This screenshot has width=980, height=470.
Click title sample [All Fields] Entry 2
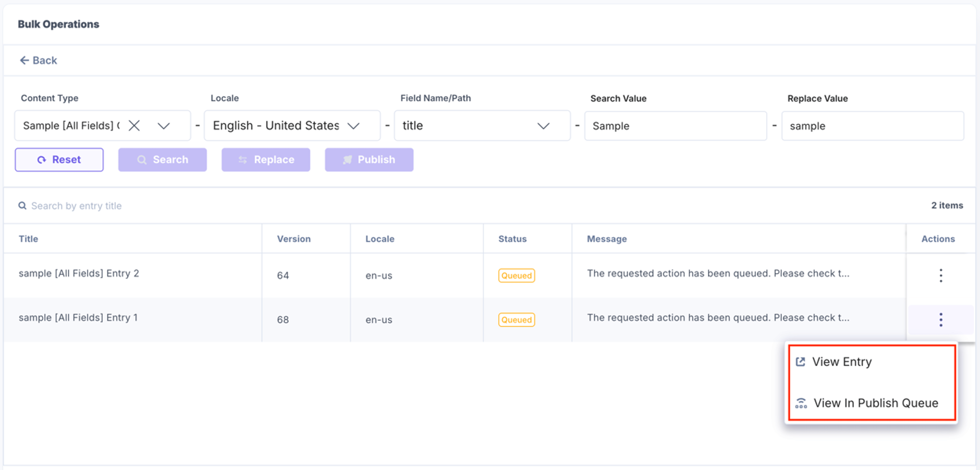79,274
